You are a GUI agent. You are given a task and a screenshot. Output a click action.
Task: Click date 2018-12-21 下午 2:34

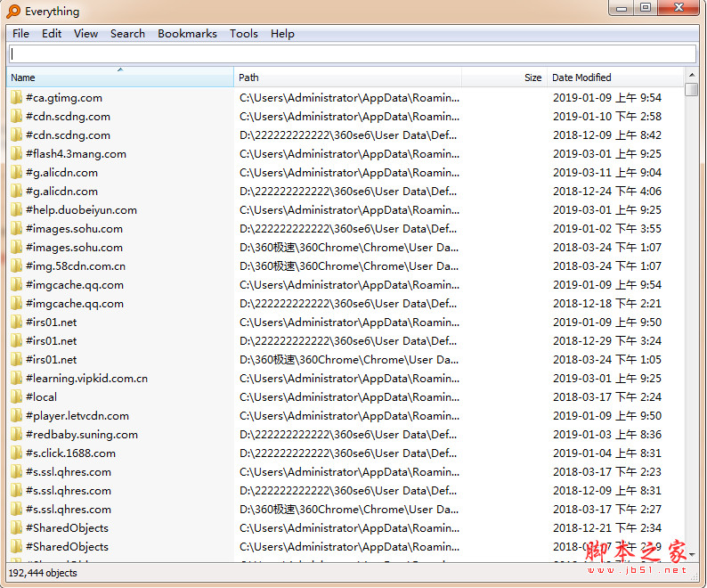click(x=607, y=528)
